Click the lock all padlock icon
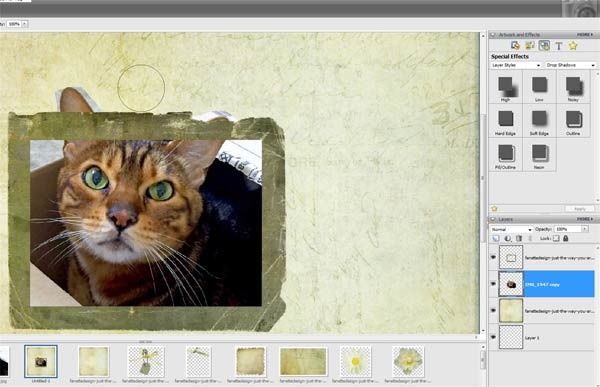The image size is (600, 387). point(566,238)
